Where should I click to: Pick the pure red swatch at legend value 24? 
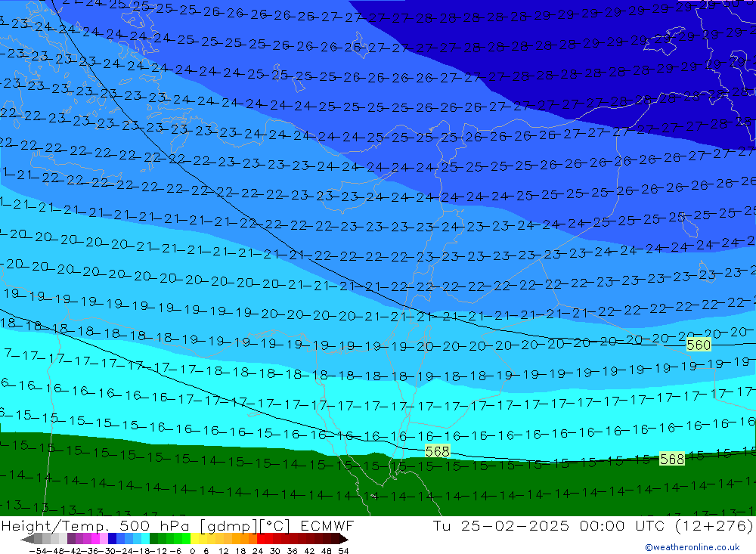click(261, 539)
